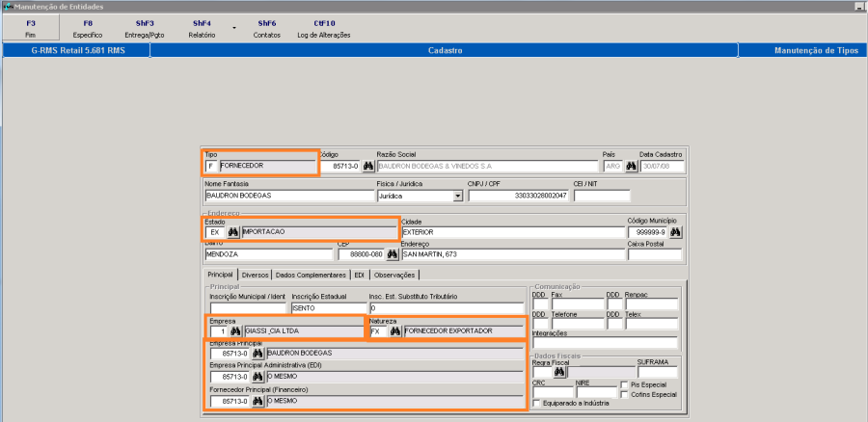Click the Telex field
Viewport: 868px width, 422px height.
pos(652,324)
